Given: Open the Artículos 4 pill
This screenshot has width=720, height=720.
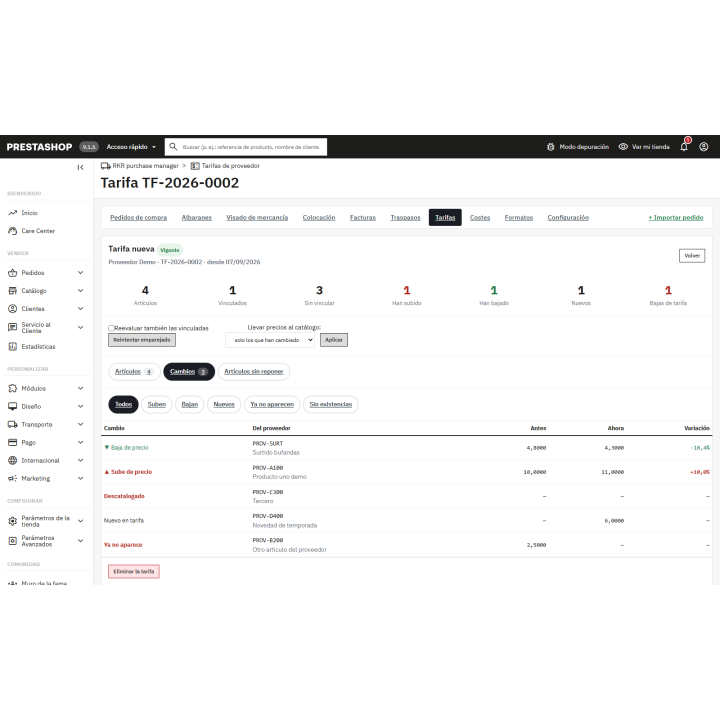Looking at the screenshot, I should [134, 372].
